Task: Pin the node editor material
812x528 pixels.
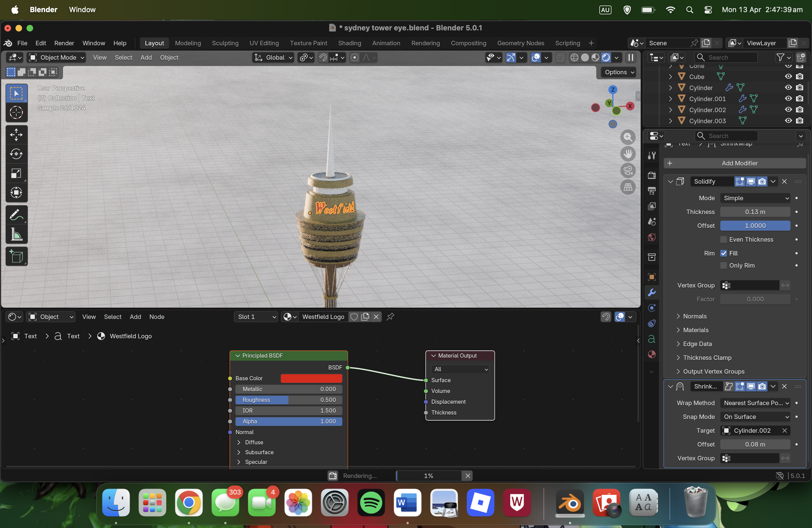Action: [390, 317]
